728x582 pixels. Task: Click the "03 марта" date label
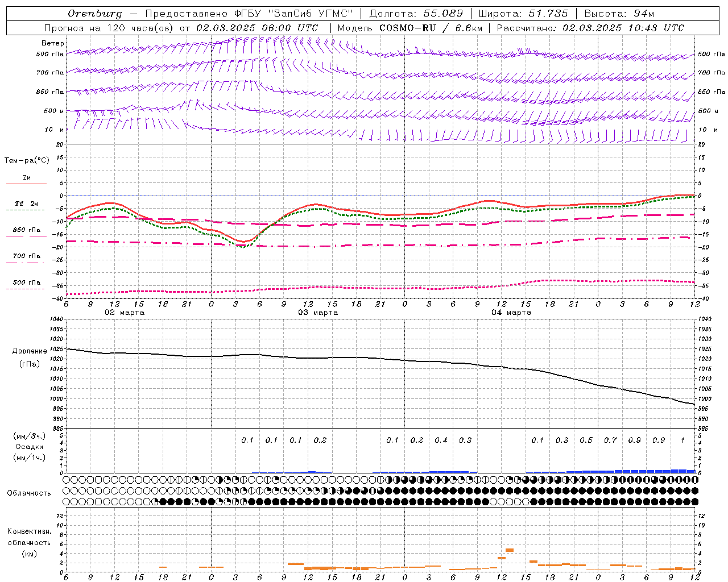(318, 313)
